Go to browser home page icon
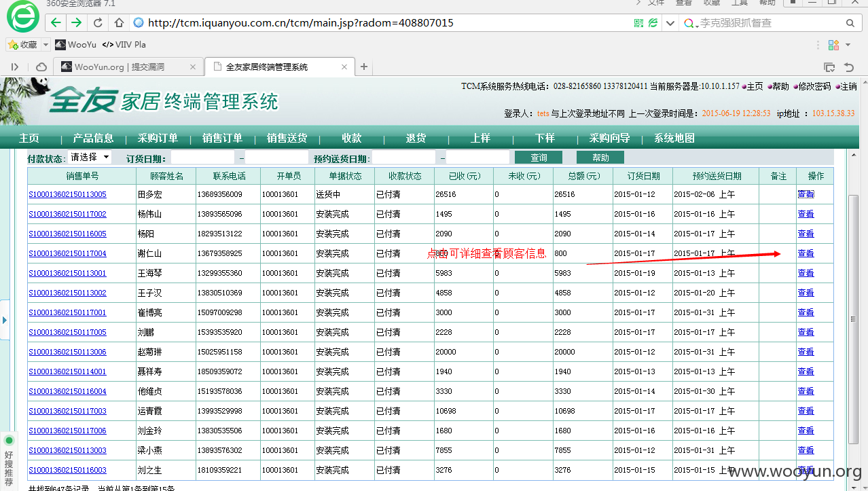Viewport: 868px width, 491px height. pos(119,22)
